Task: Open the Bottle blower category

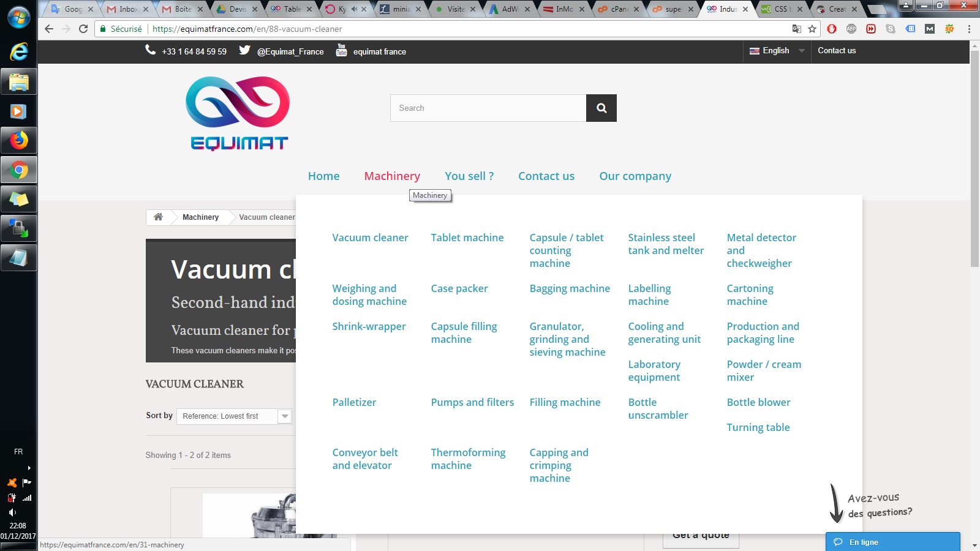Action: click(x=758, y=402)
